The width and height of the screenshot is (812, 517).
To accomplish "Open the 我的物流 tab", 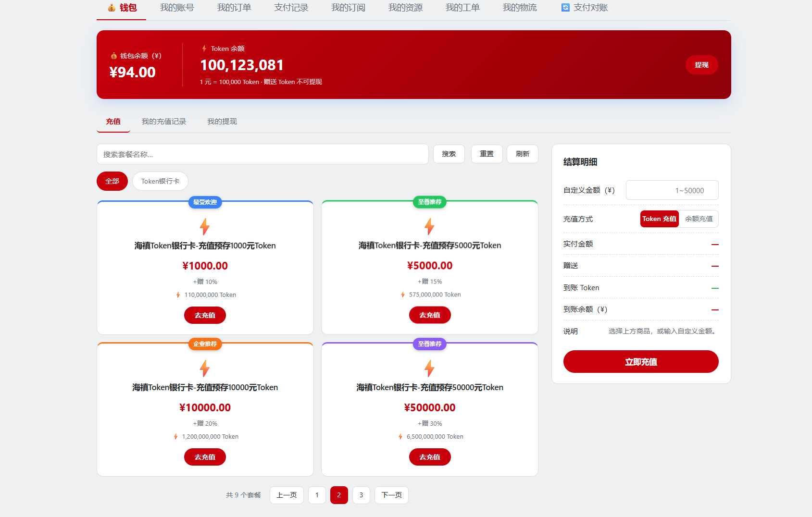I will tap(520, 8).
